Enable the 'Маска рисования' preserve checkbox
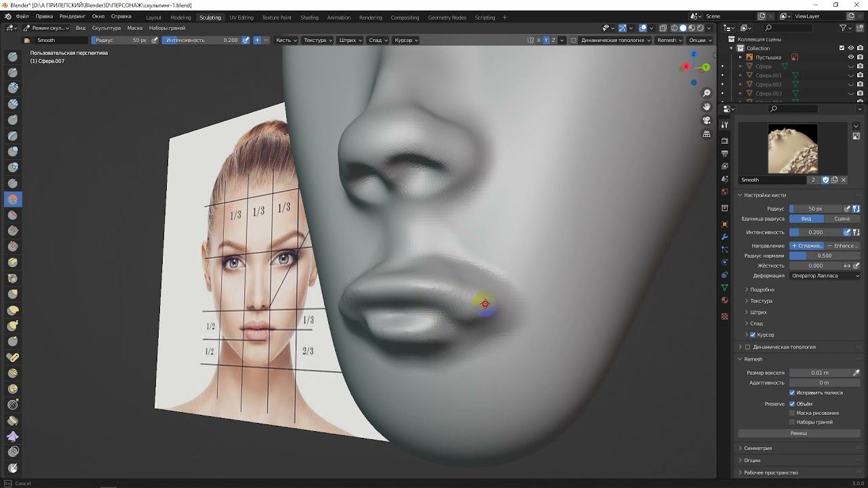 pos(792,413)
